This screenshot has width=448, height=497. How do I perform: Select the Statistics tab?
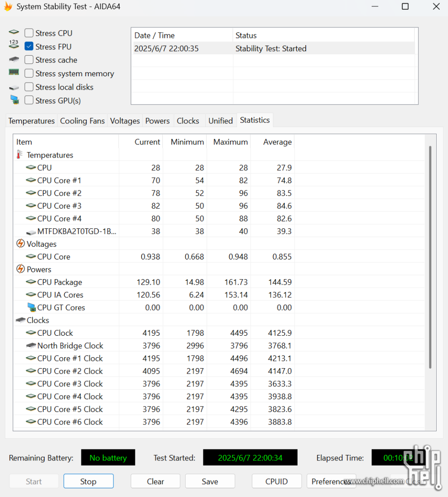coord(255,120)
